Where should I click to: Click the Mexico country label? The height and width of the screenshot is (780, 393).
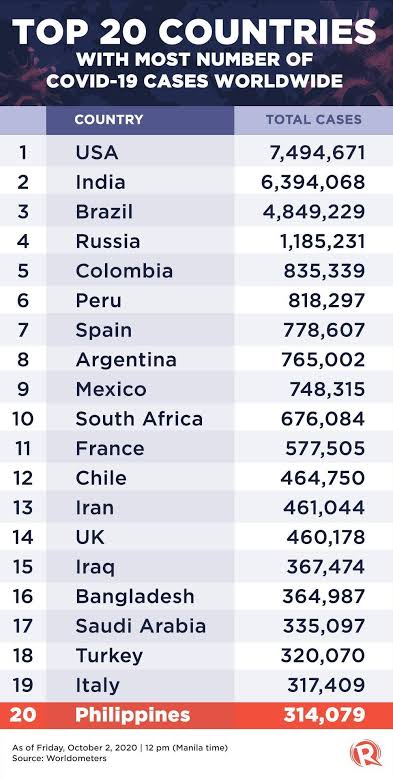coord(111,389)
